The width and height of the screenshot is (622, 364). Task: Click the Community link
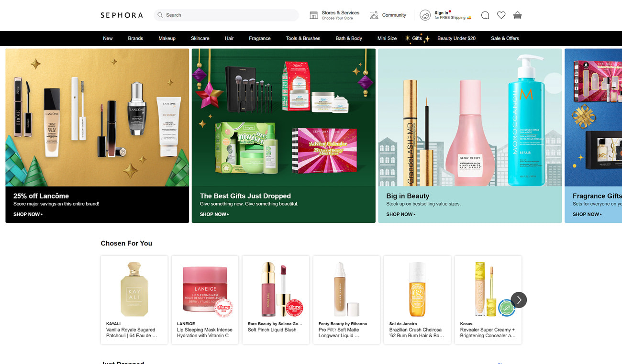[x=394, y=15]
